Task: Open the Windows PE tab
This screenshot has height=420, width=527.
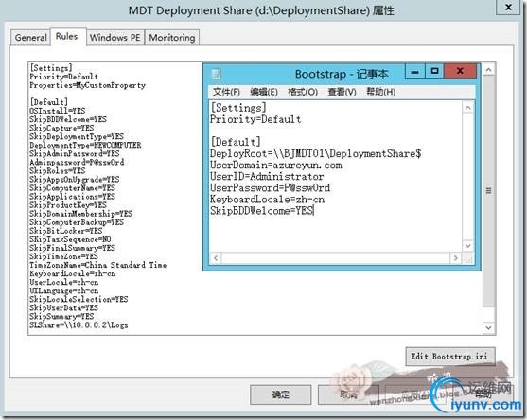Action: [115, 37]
